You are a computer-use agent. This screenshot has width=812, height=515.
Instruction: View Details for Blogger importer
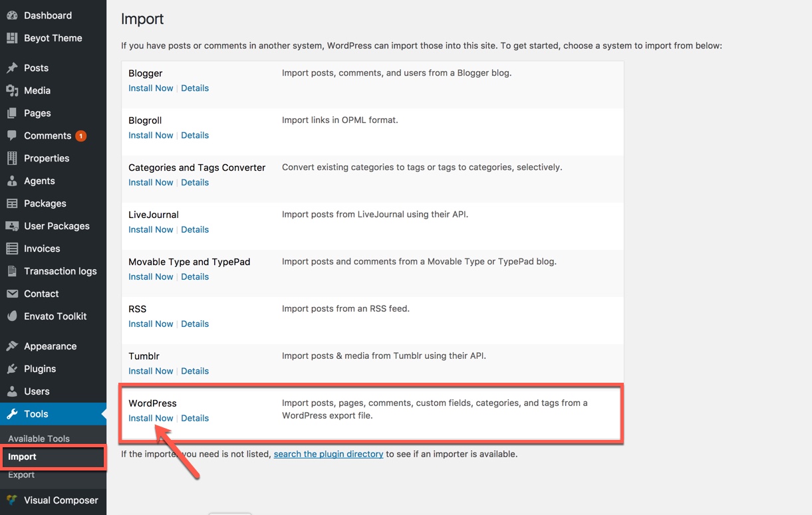[x=195, y=88]
